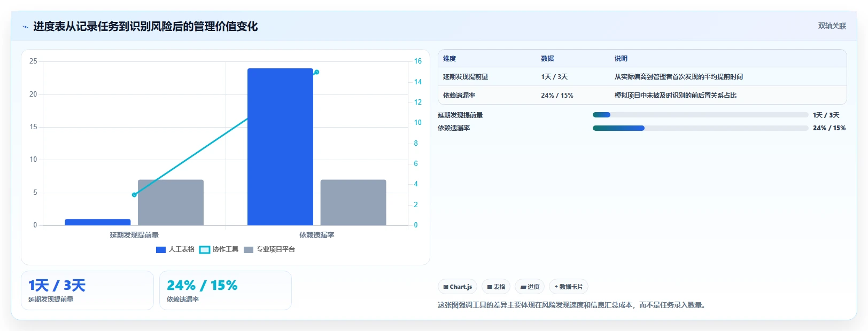Click the 维度 column header
Viewport: 868px width, 331px height.
(x=449, y=59)
